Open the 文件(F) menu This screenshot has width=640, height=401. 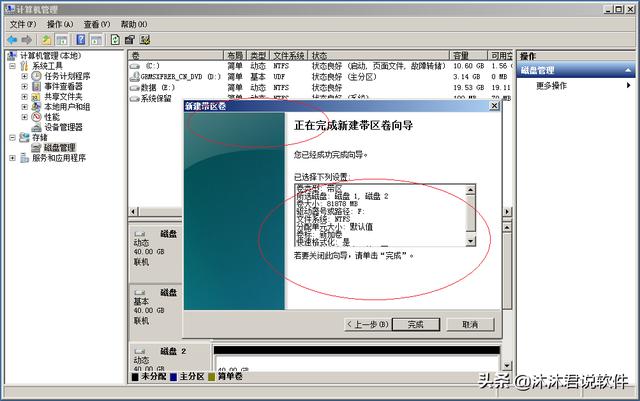23,25
